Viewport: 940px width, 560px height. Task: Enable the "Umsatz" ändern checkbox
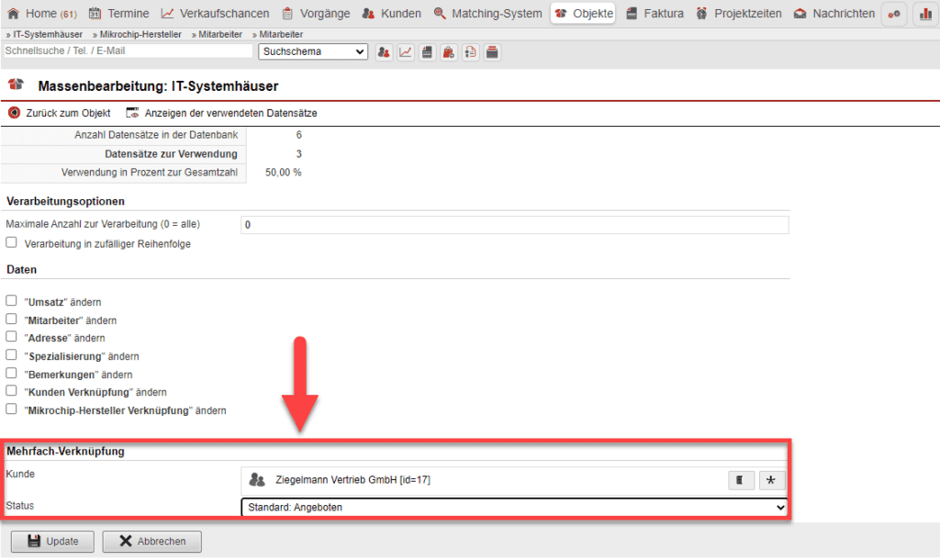(10, 300)
